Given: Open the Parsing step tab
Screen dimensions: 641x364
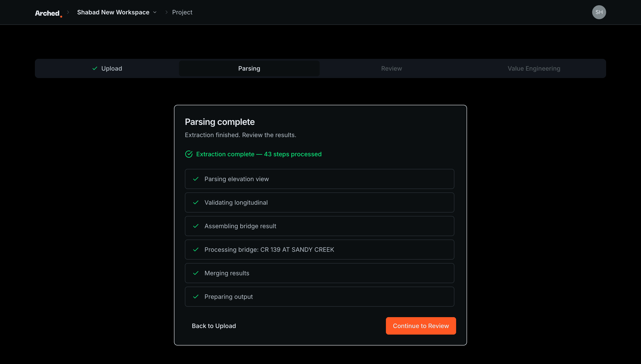Looking at the screenshot, I should tap(249, 68).
